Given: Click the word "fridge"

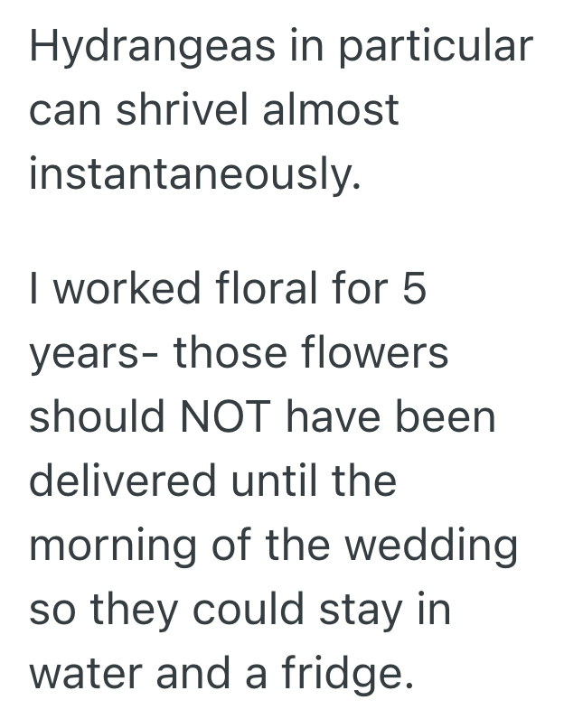Looking at the screenshot, I should (x=342, y=675).
